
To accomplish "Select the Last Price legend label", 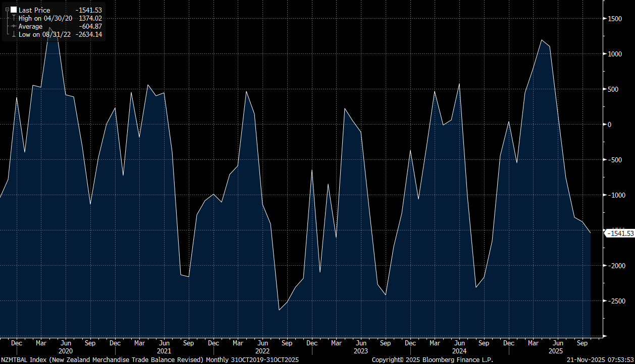I will pos(34,10).
